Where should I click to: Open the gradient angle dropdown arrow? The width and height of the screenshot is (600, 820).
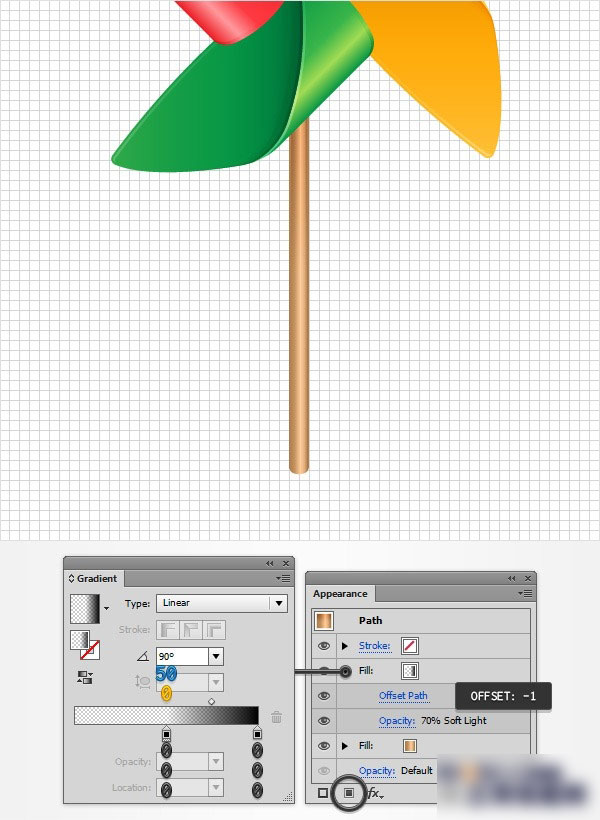point(216,656)
